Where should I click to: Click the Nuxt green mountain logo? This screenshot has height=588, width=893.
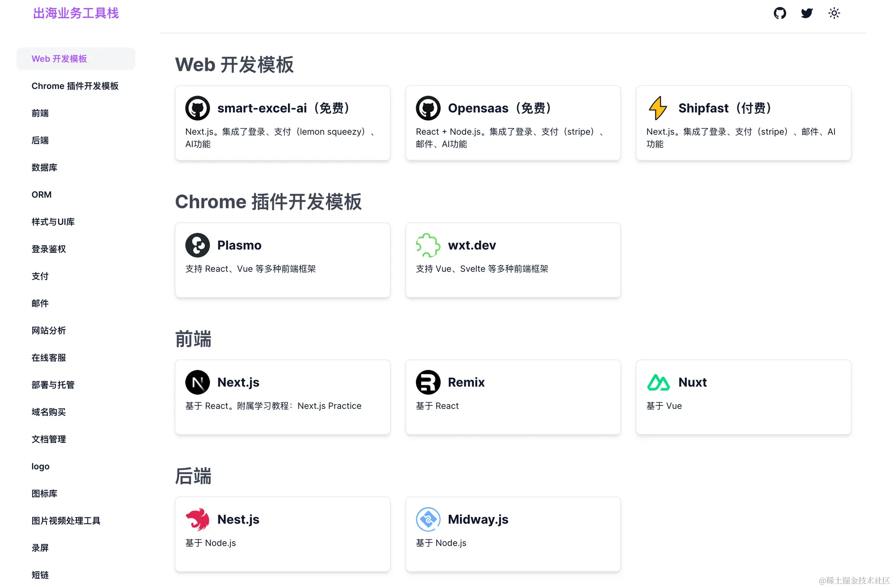[658, 382]
